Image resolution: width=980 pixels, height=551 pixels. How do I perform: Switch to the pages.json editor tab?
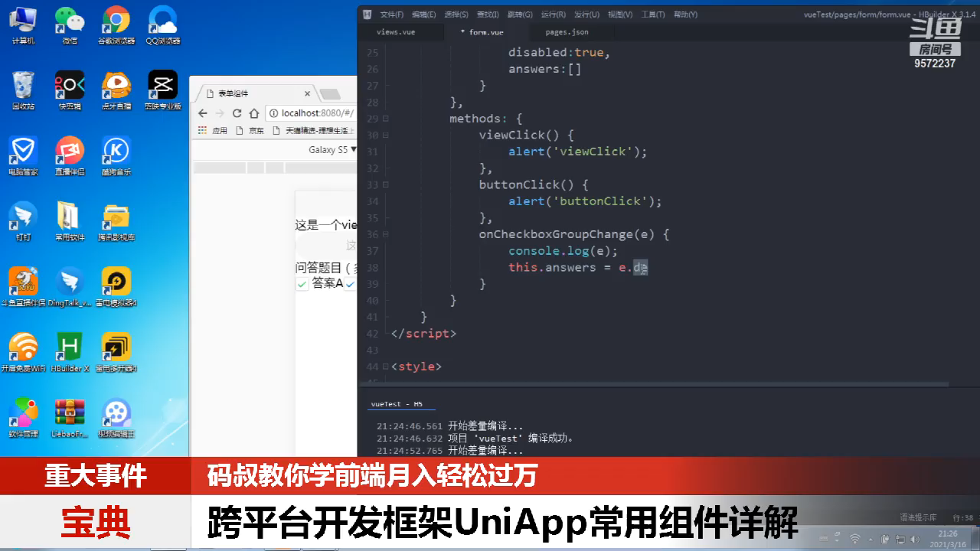[x=567, y=32]
